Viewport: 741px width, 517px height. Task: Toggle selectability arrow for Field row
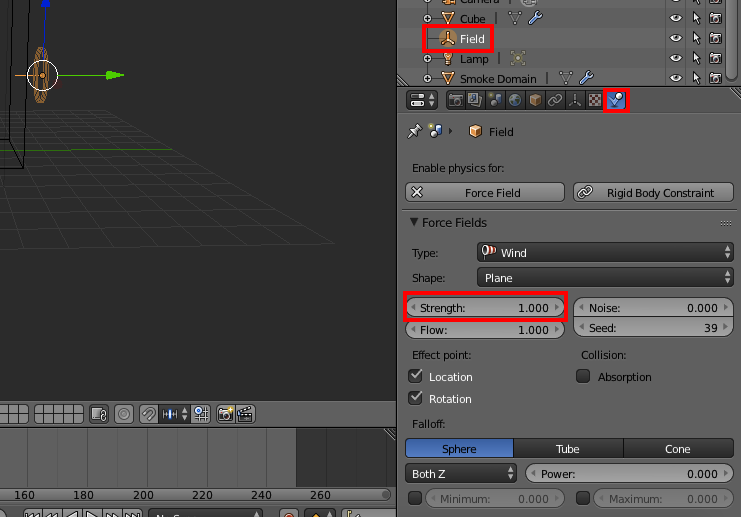pos(696,38)
